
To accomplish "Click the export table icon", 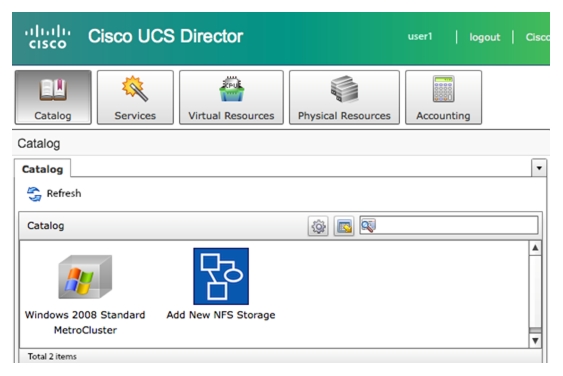I will [x=344, y=226].
